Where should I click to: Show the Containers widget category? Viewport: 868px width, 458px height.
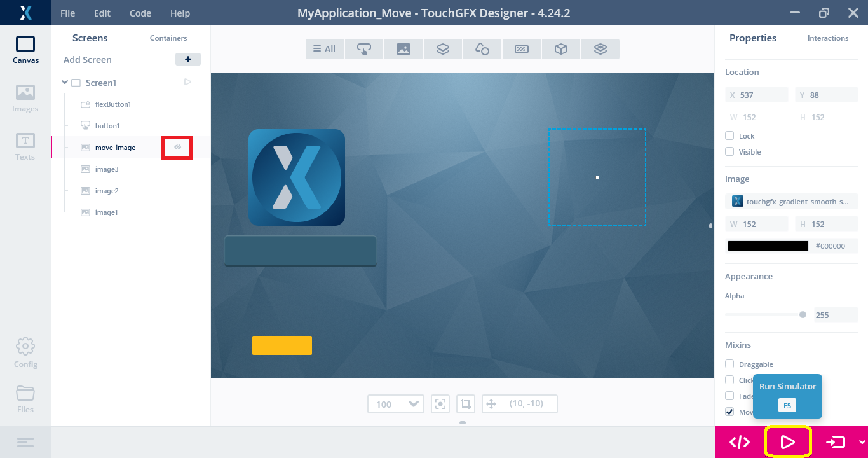point(443,49)
